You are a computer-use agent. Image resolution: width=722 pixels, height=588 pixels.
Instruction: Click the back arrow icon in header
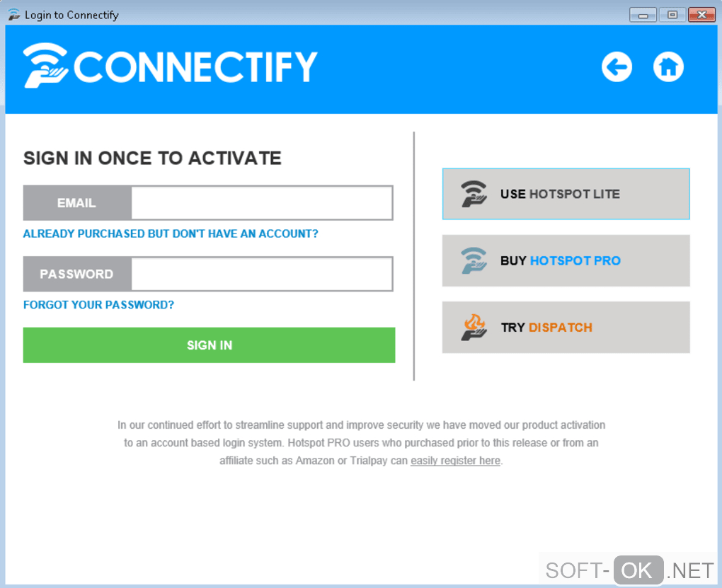[x=617, y=67]
